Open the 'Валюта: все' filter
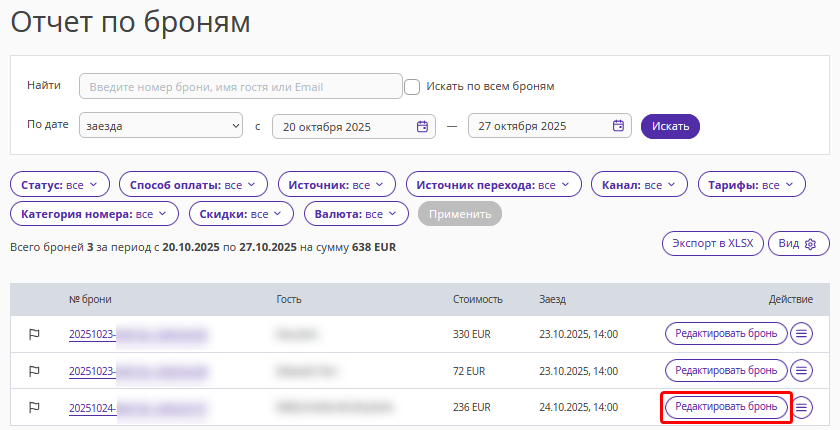Viewport: 840px width, 430px height. 356,214
